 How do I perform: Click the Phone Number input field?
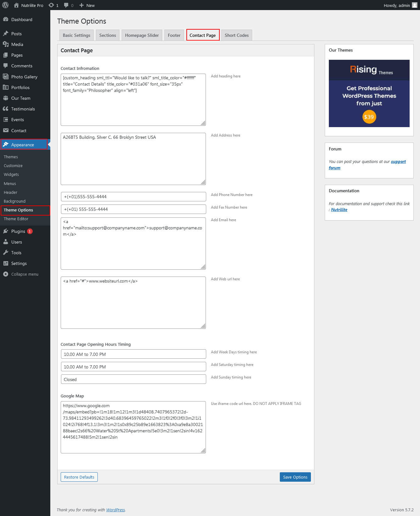pos(133,197)
